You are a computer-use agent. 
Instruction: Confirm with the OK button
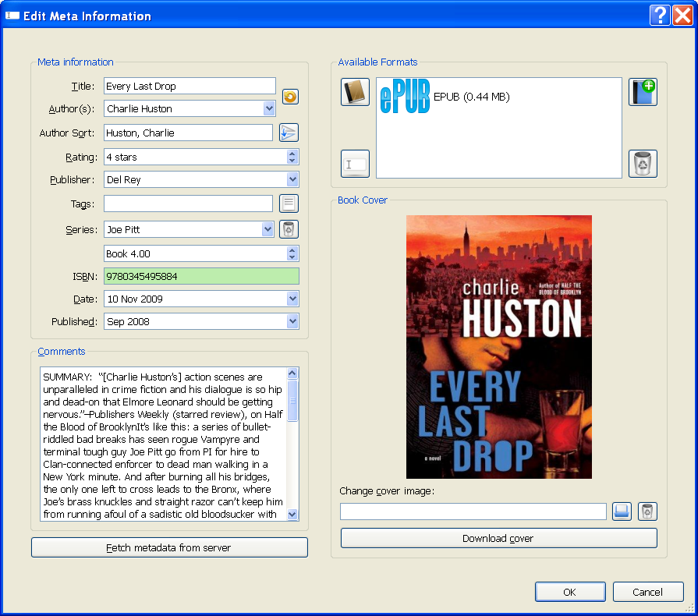pyautogui.click(x=570, y=592)
